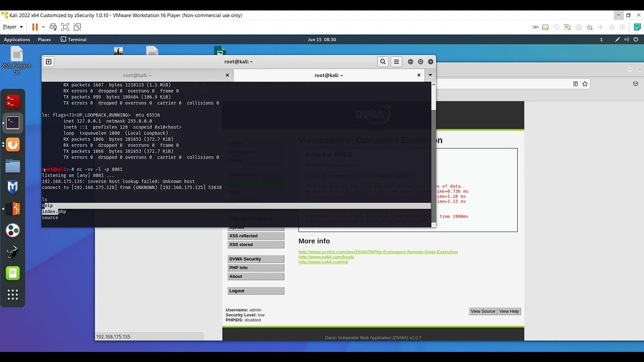Open the Kali Applications menu
The image size is (644, 362).
pyautogui.click(x=17, y=40)
